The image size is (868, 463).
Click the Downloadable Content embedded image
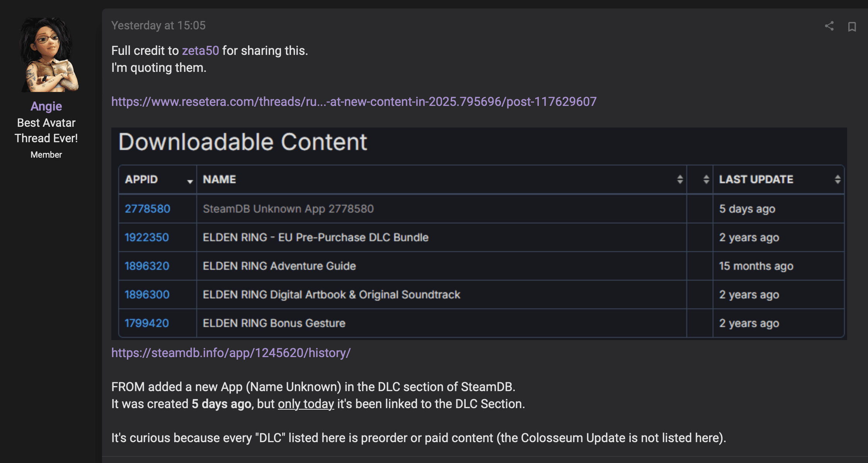click(479, 234)
